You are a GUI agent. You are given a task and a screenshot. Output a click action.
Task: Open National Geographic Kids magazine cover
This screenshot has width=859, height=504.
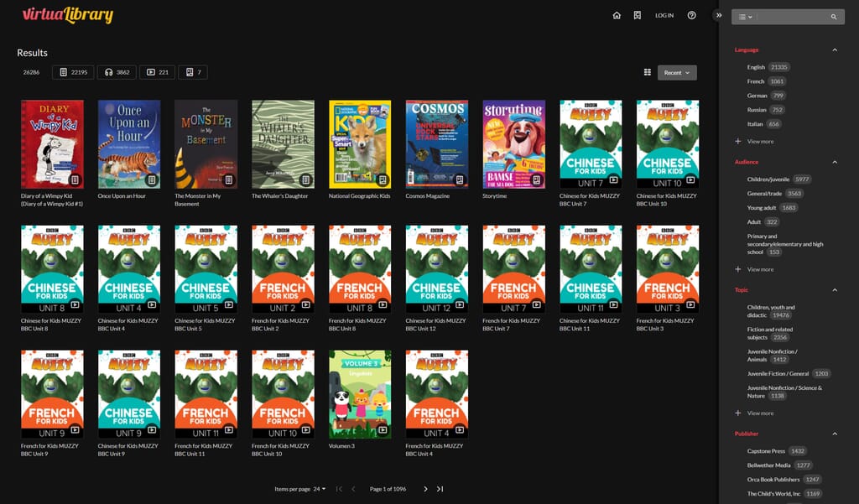(360, 144)
